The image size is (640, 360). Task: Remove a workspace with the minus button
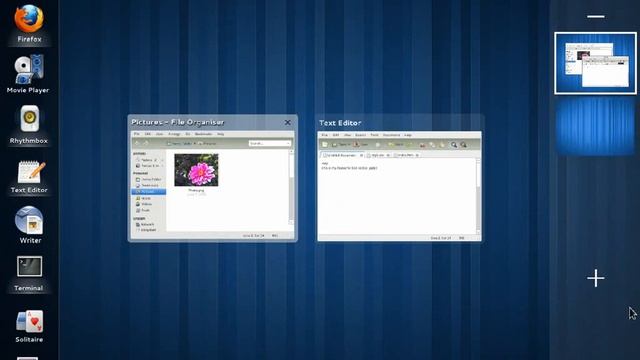tap(596, 17)
